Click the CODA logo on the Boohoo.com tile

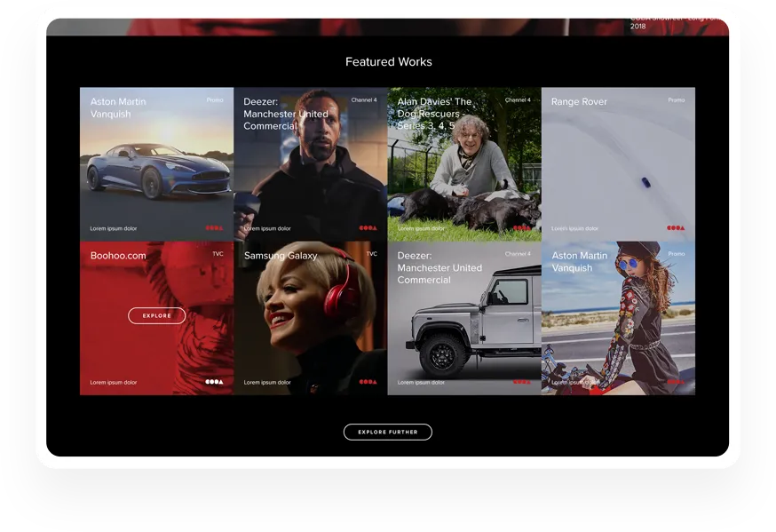coord(214,382)
